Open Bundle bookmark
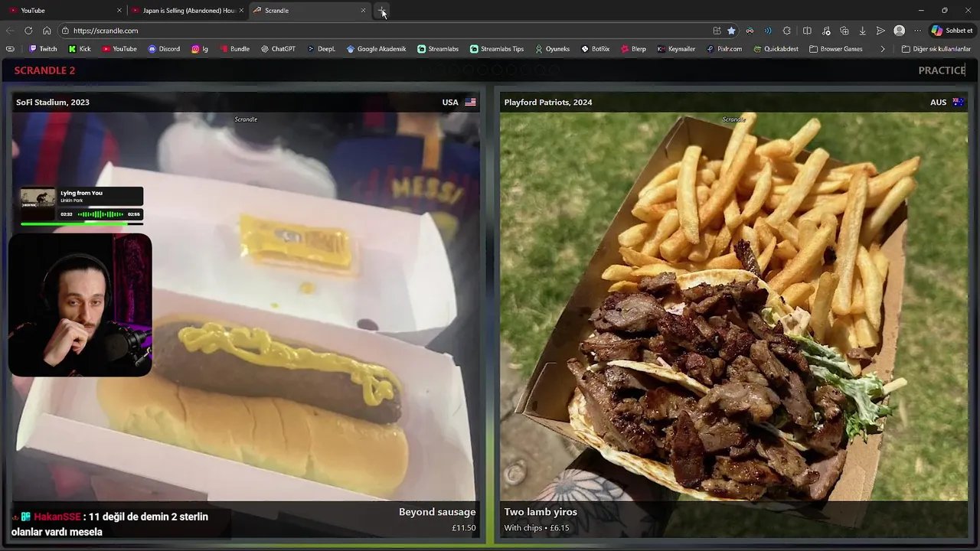 [235, 49]
